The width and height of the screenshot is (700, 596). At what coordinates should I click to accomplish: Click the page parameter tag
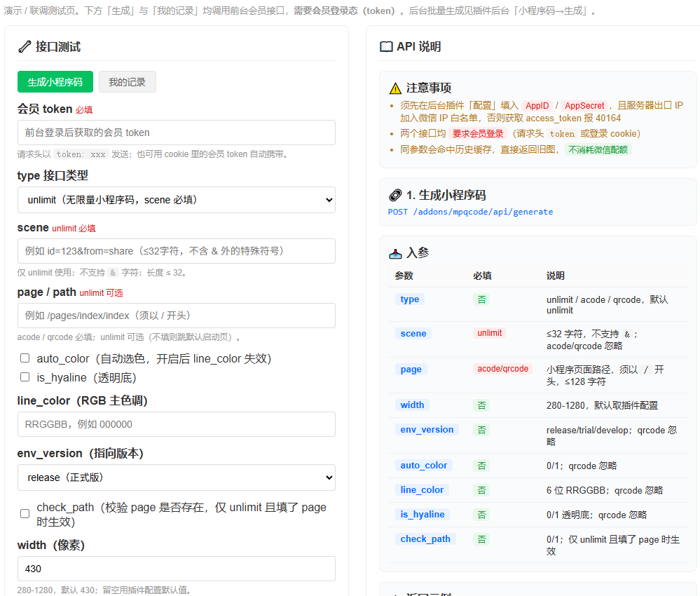(411, 369)
